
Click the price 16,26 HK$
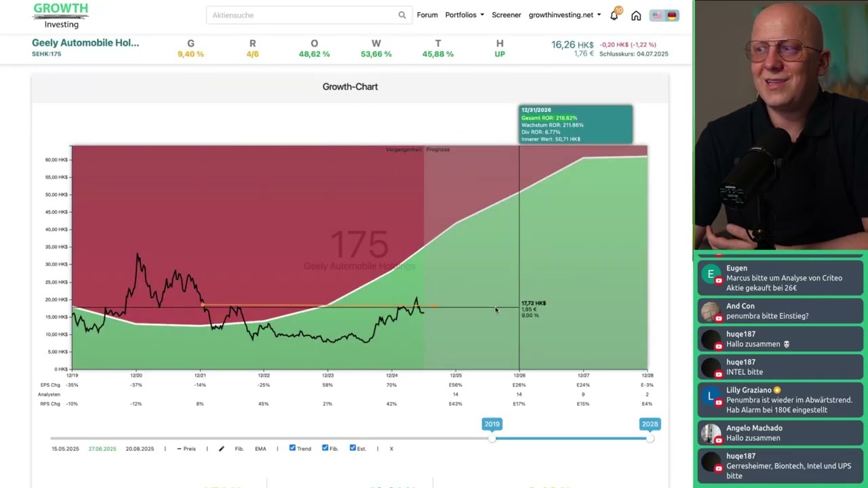[x=572, y=44]
